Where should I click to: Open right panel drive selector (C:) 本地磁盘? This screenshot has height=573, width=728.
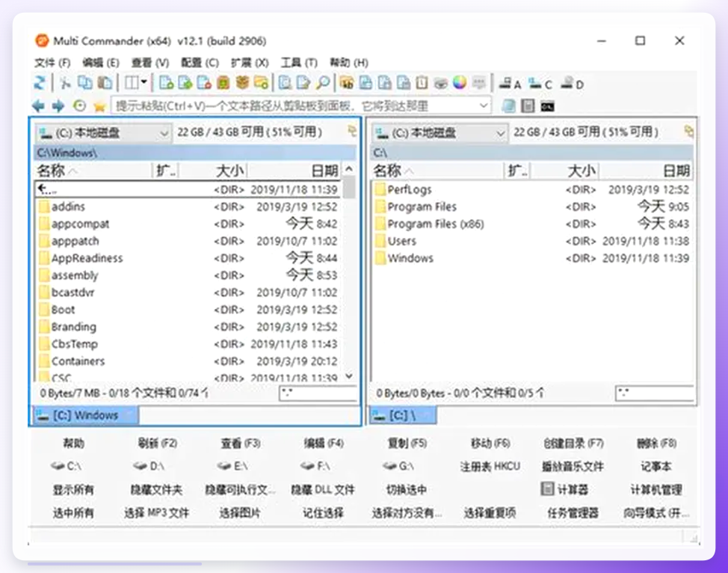pos(439,133)
